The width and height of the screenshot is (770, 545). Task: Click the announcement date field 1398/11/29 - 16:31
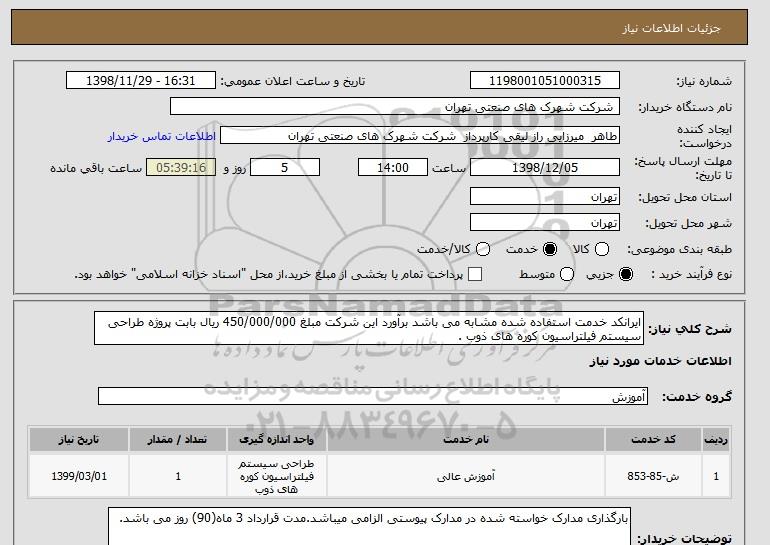141,81
